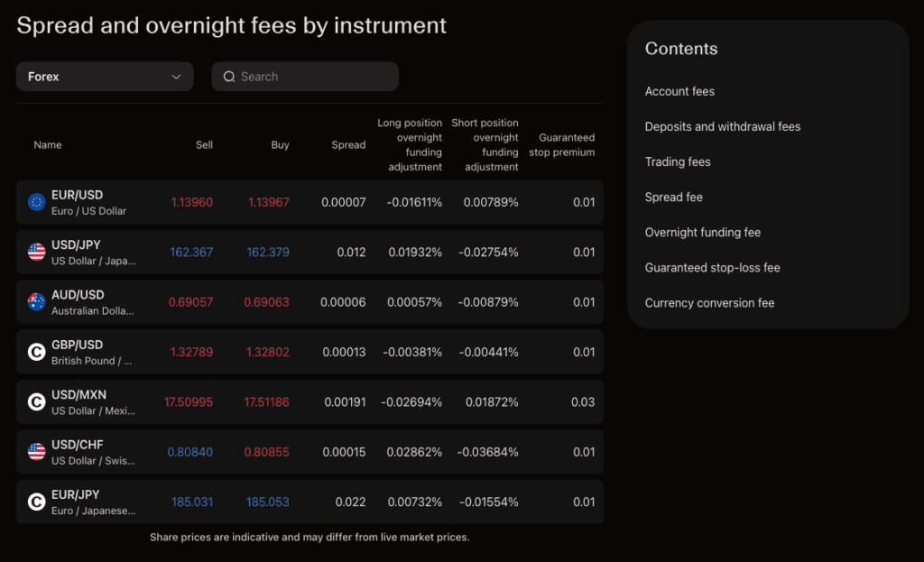Viewport: 924px width, 562px height.
Task: Select the EUR/JPY instrument name
Action: point(76,495)
